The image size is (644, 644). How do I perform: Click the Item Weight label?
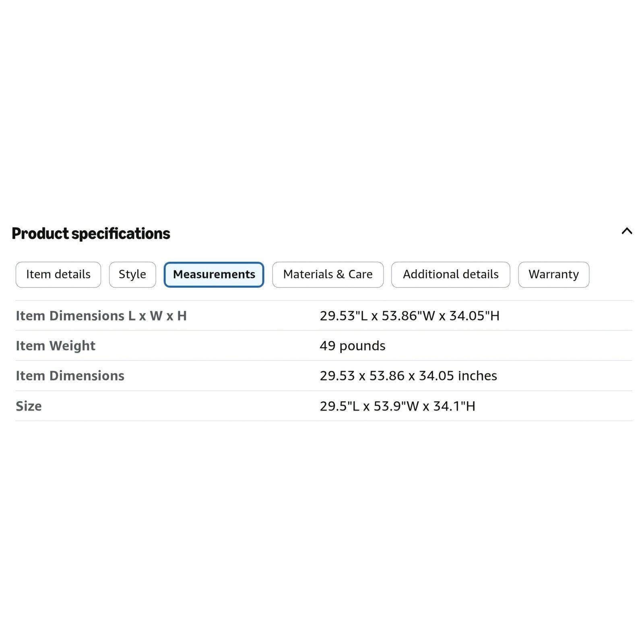[56, 346]
